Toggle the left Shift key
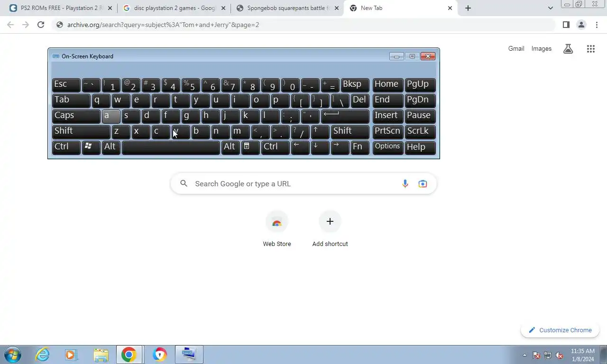The width and height of the screenshot is (607, 364). point(81,132)
